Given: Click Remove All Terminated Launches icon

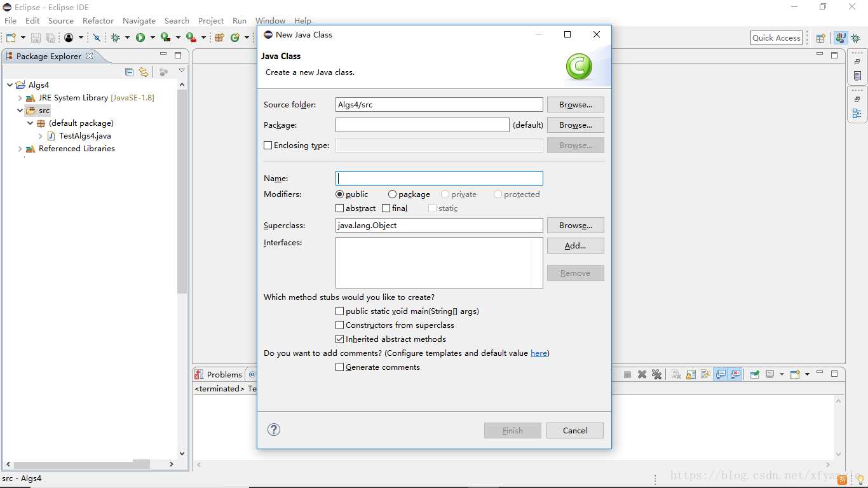Looking at the screenshot, I should 656,374.
